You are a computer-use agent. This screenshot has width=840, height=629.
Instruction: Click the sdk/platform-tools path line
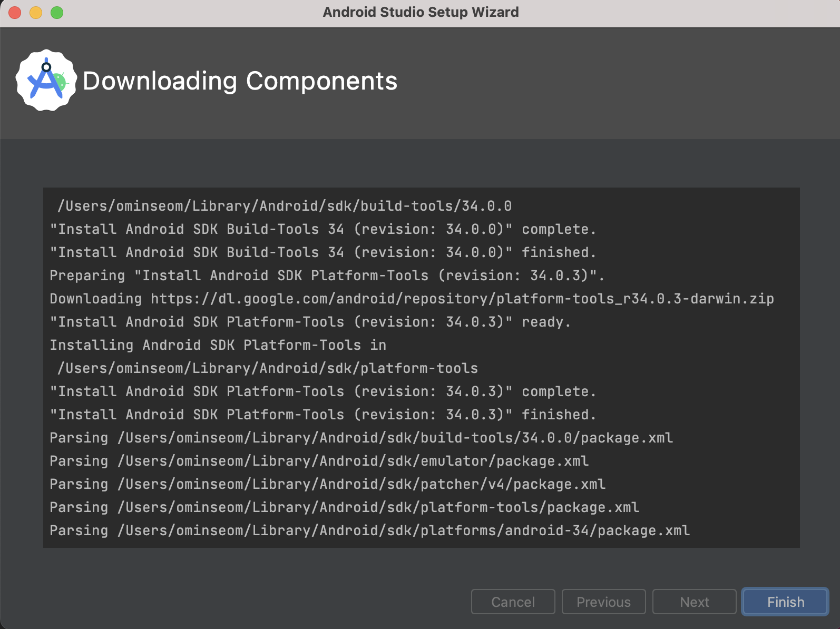[x=268, y=368]
